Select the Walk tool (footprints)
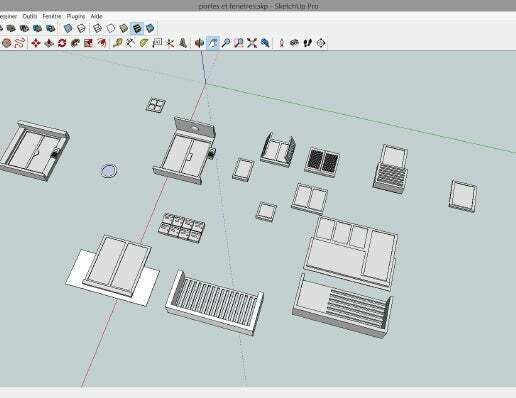This screenshot has height=398, width=516. 308,43
